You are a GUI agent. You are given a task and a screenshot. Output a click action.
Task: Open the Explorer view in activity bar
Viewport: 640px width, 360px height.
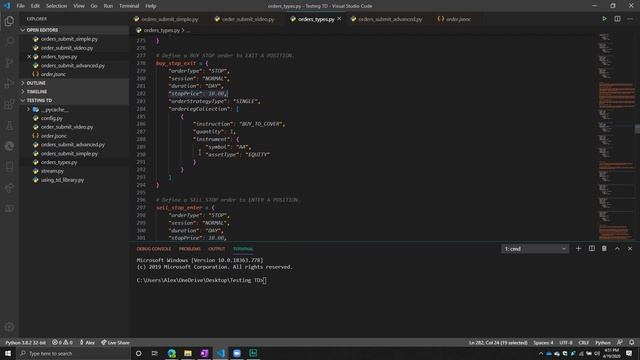[x=9, y=21]
